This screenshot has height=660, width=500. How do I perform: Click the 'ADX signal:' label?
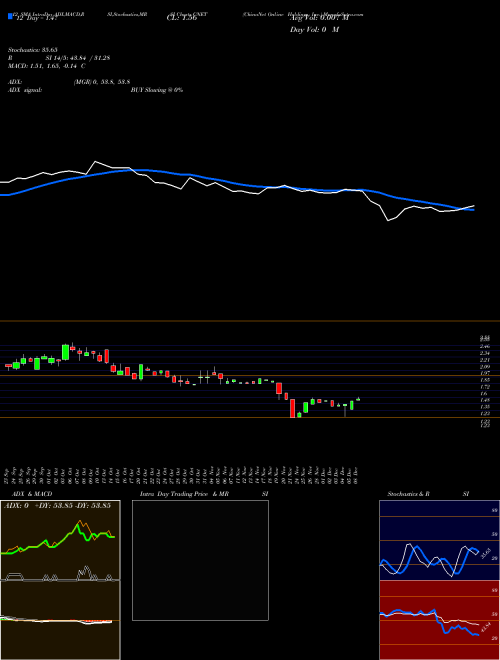coord(25,90)
